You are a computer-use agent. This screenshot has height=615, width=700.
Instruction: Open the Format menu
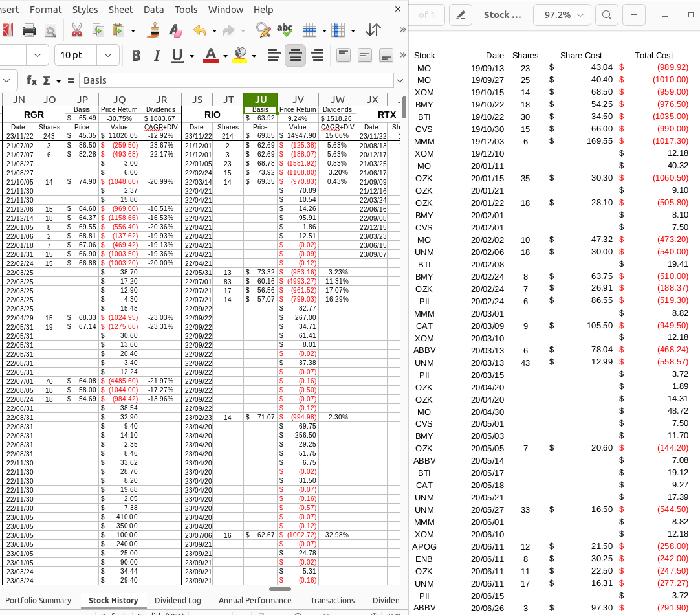tap(45, 9)
